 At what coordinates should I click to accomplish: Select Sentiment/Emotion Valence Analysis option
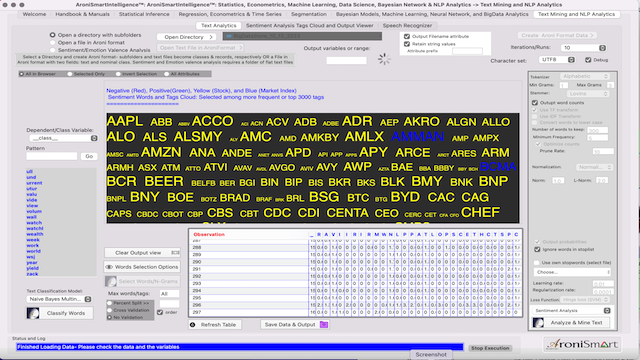pyautogui.click(x=53, y=50)
